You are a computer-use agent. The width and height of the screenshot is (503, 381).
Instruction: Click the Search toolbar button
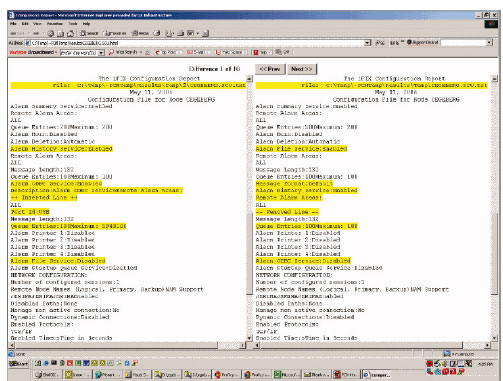(x=89, y=33)
